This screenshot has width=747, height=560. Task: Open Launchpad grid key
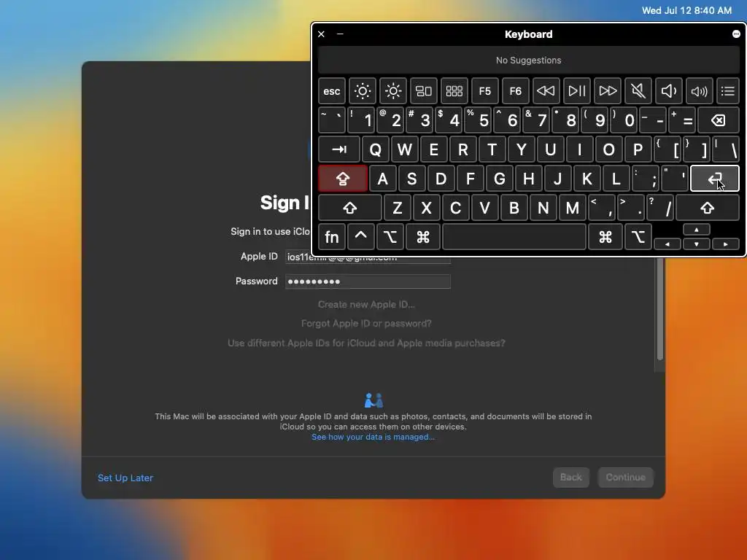coord(454,91)
